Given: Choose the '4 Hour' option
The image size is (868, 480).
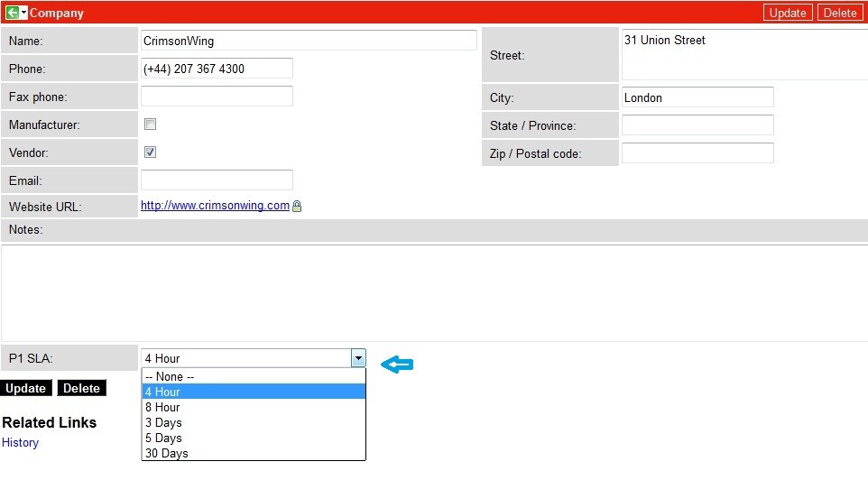Looking at the screenshot, I should click(254, 392).
